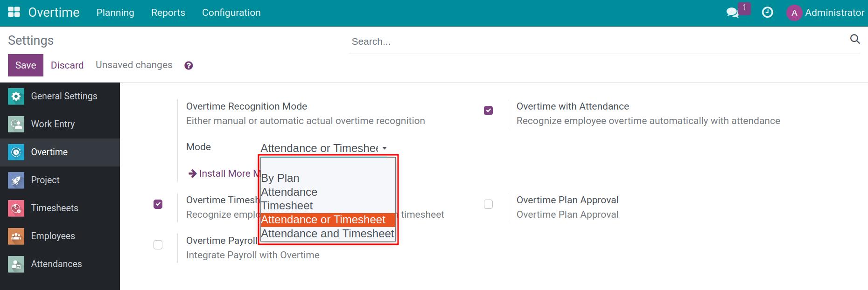Enable Overtime Plan Approval
Viewport: 868px width, 290px height.
pos(488,204)
